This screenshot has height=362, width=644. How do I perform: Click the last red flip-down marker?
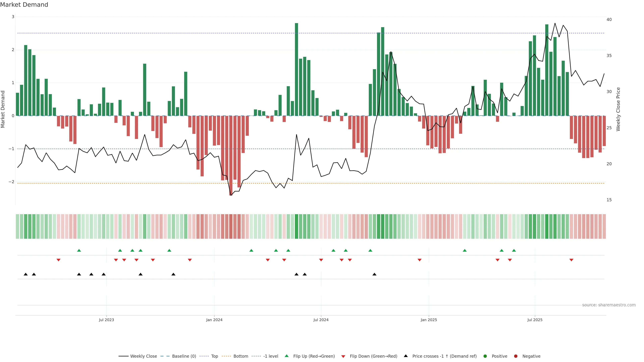pyautogui.click(x=571, y=260)
